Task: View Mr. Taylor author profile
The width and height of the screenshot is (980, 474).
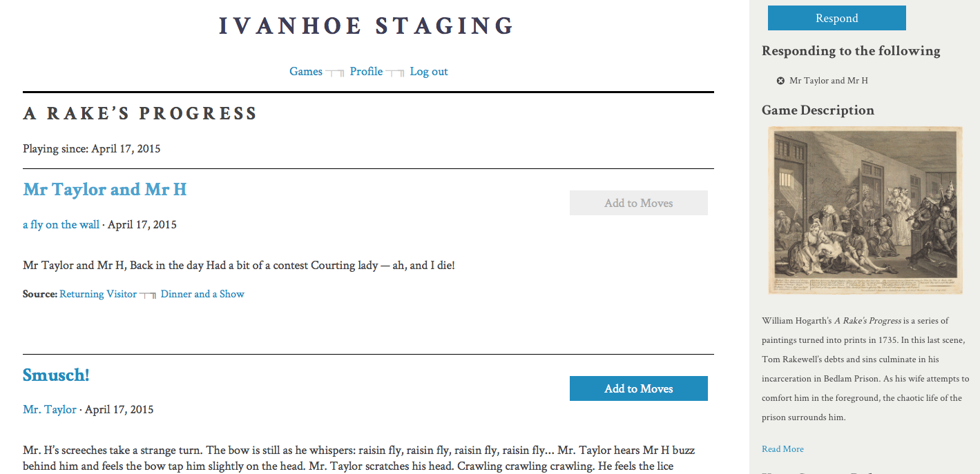Action: pyautogui.click(x=50, y=410)
